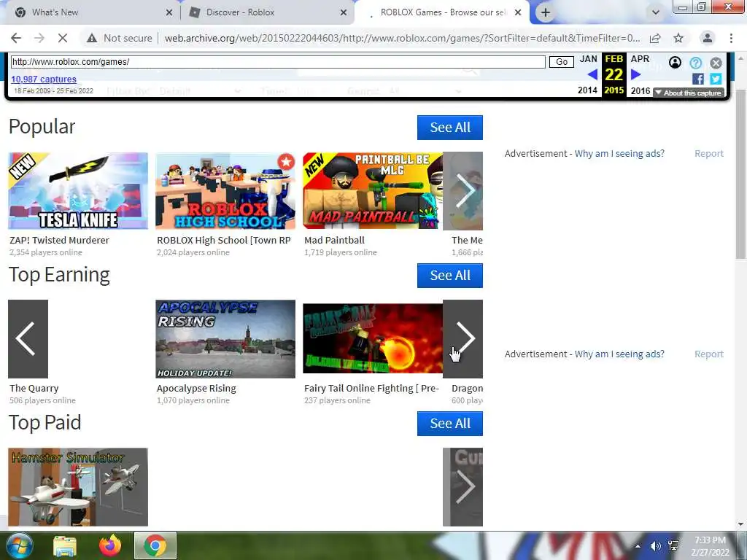Select year 2016 in Wayback toolbar
Viewport: 747px width, 560px height.
(640, 90)
